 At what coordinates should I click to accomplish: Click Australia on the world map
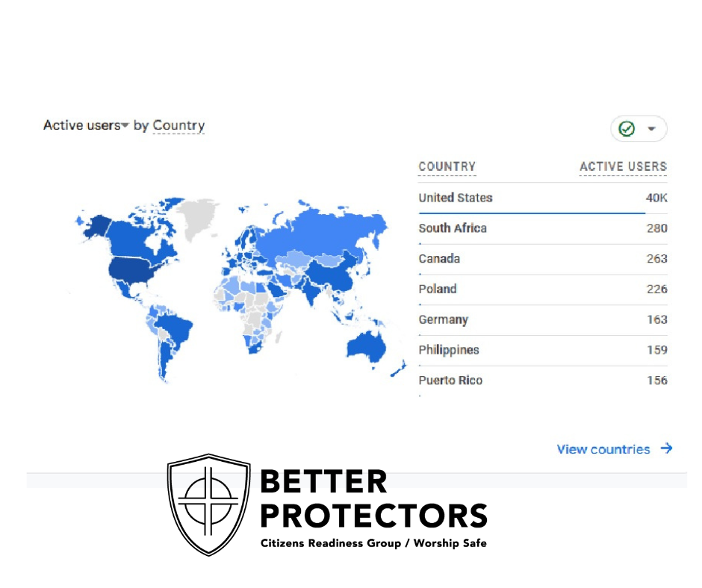(372, 347)
